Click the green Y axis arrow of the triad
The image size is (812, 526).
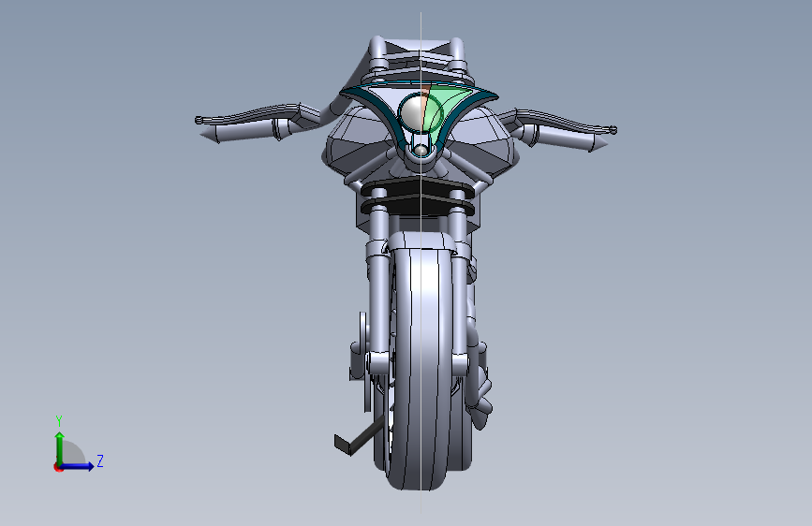tap(60, 447)
